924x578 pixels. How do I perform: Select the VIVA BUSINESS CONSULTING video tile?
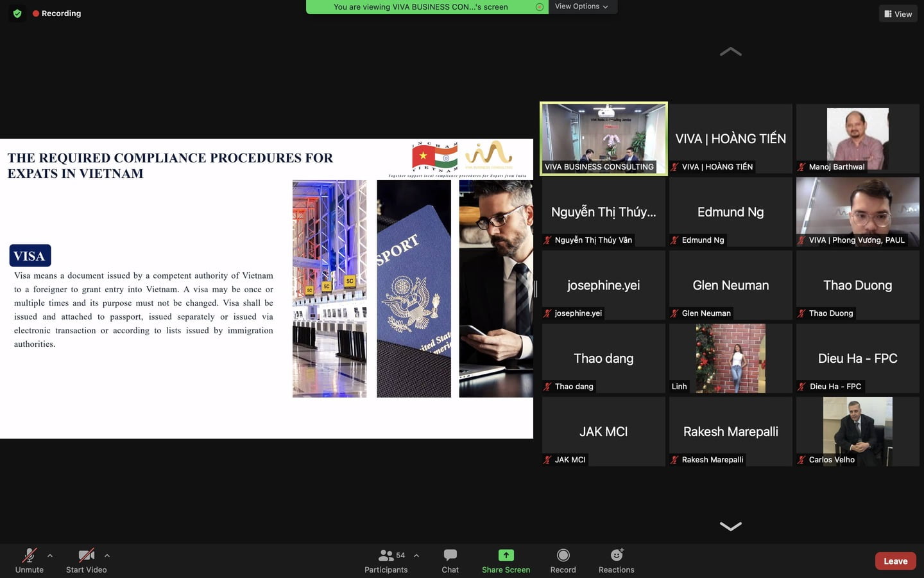[604, 138]
